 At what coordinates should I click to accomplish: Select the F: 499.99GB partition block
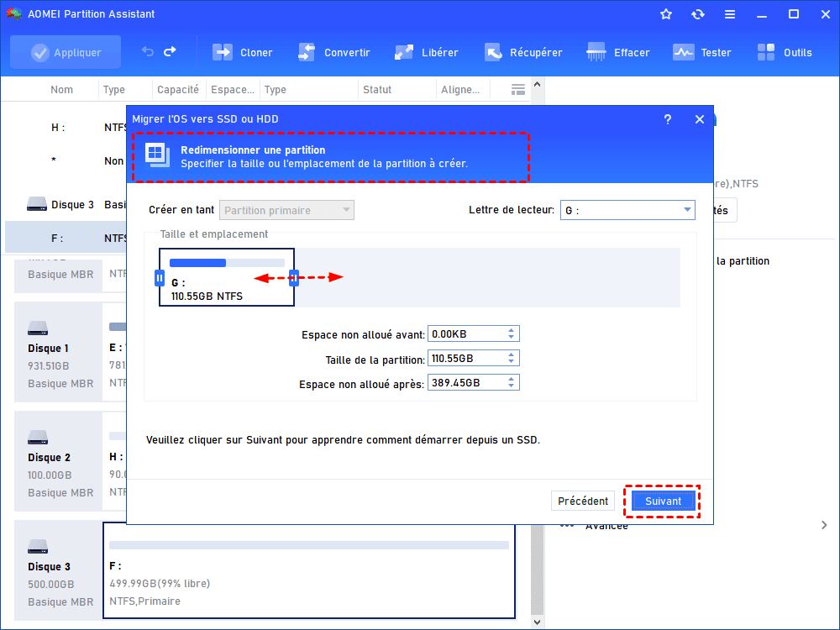tap(309, 570)
